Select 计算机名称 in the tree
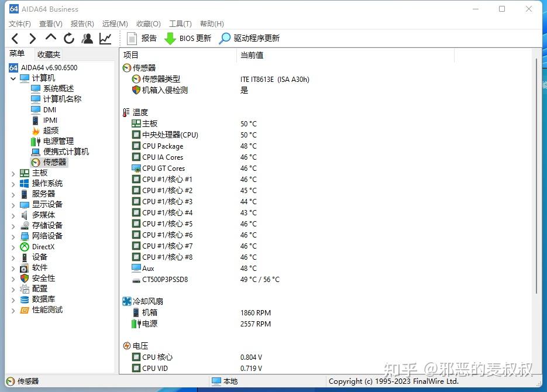The image size is (547, 392). point(56,99)
